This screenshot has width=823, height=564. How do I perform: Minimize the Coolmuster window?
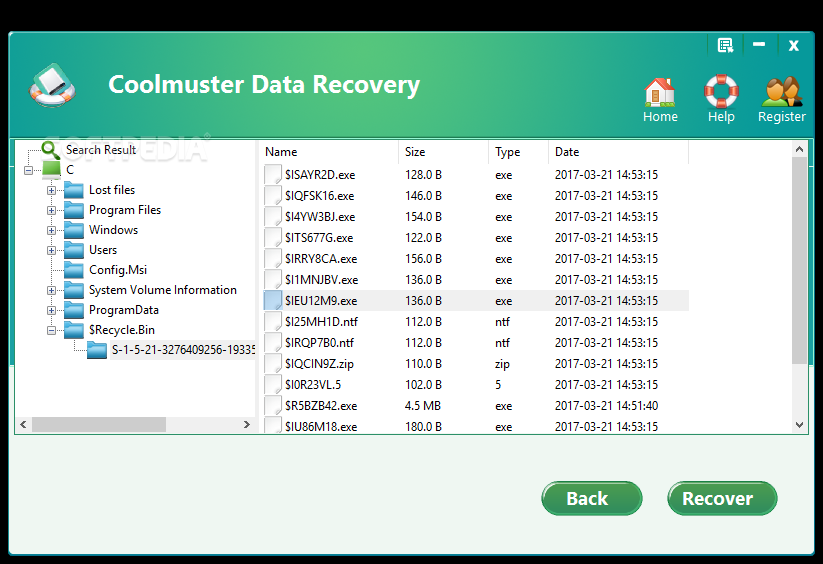759,45
